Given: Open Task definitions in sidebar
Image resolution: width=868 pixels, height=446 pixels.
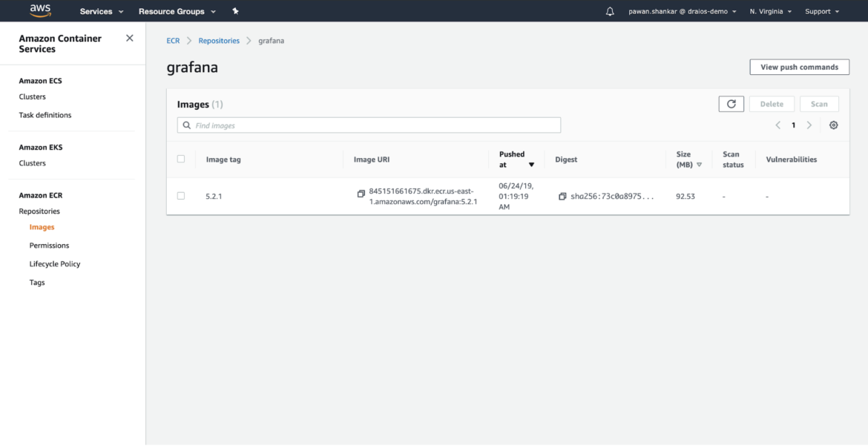Looking at the screenshot, I should 45,115.
